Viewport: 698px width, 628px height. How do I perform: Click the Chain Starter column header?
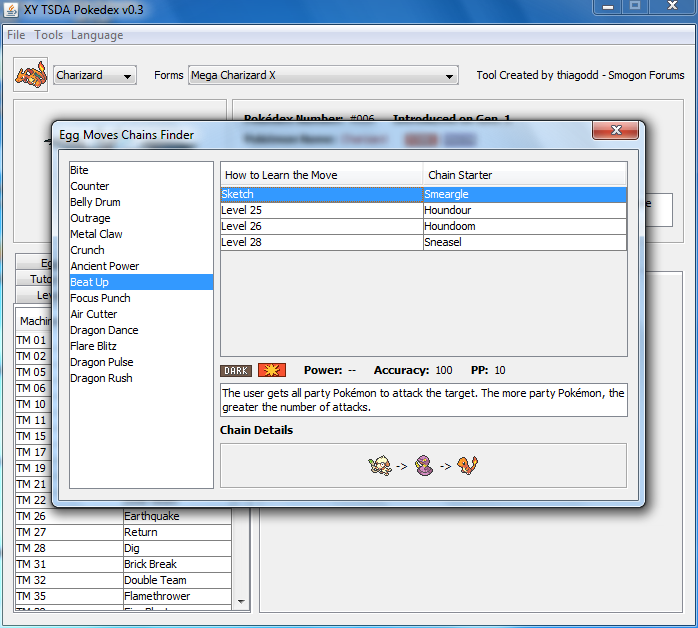pyautogui.click(x=524, y=175)
